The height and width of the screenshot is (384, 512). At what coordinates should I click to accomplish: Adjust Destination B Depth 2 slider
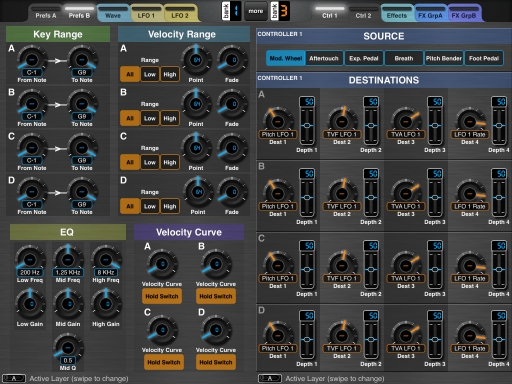pyautogui.click(x=371, y=198)
